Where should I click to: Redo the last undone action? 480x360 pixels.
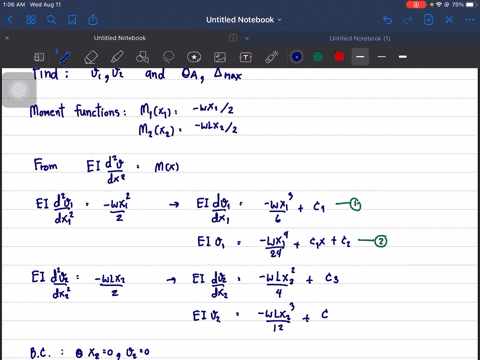coord(408,20)
